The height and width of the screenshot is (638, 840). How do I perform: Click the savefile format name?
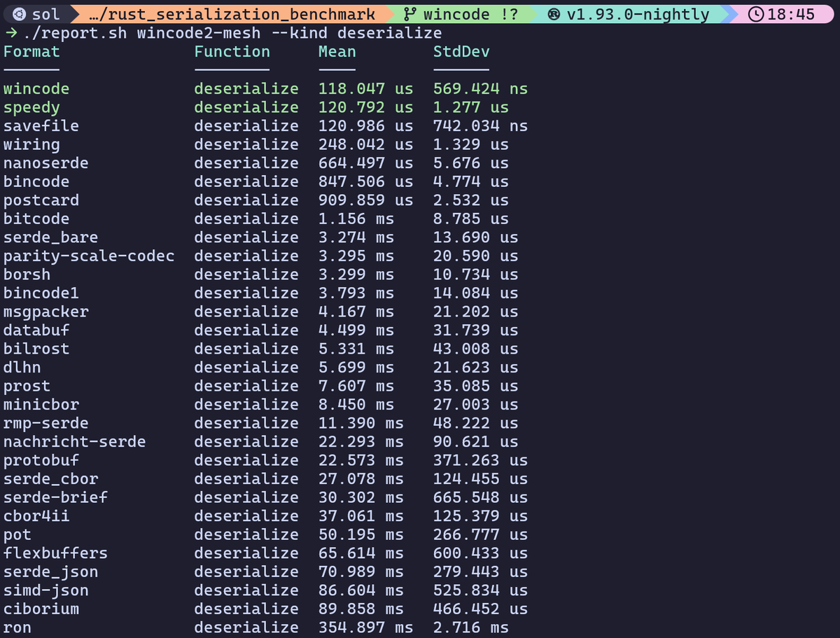click(41, 126)
